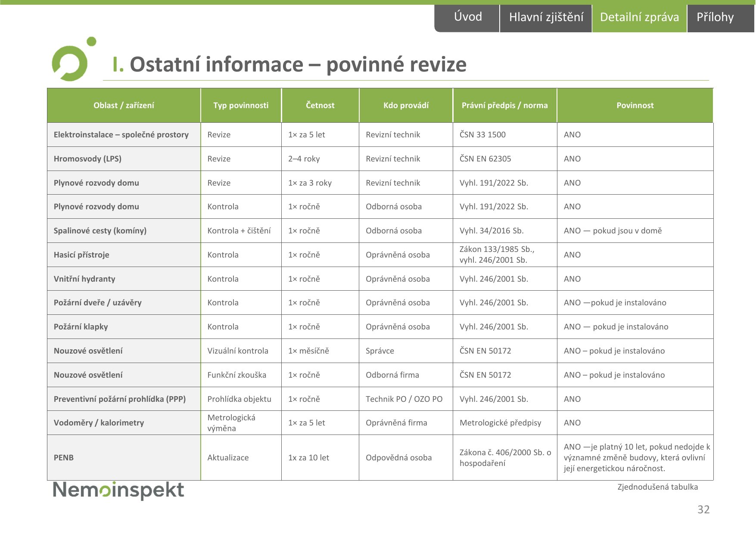Open the Úvod tab
The height and width of the screenshot is (534, 756).
(x=467, y=18)
